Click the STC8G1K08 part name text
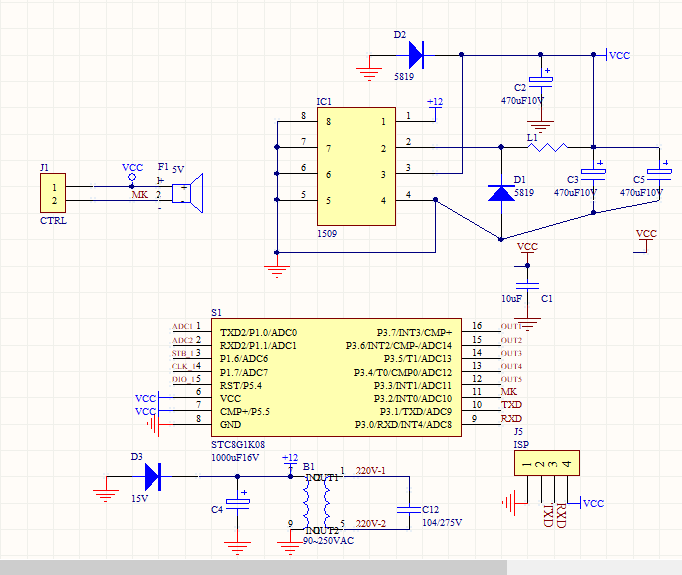 point(238,445)
